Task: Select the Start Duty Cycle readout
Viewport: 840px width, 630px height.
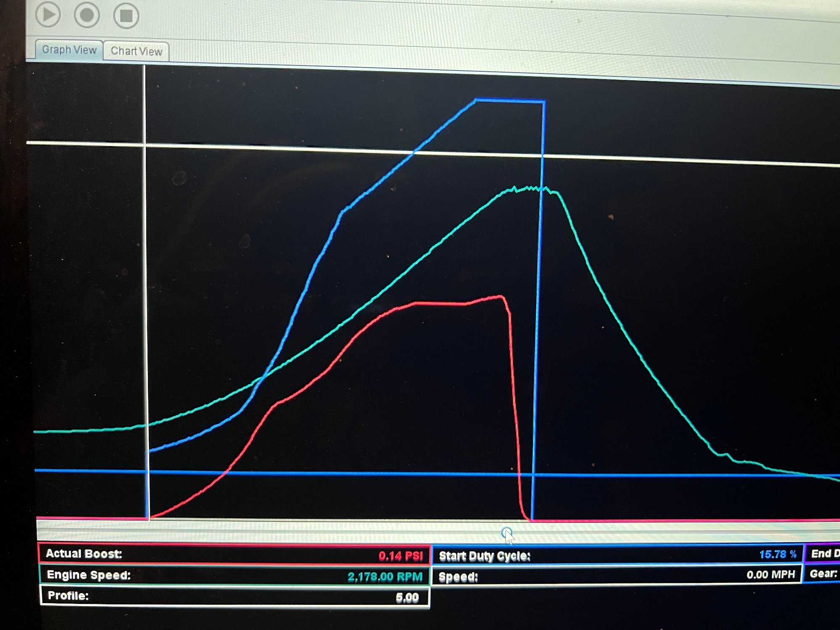Action: (x=617, y=556)
